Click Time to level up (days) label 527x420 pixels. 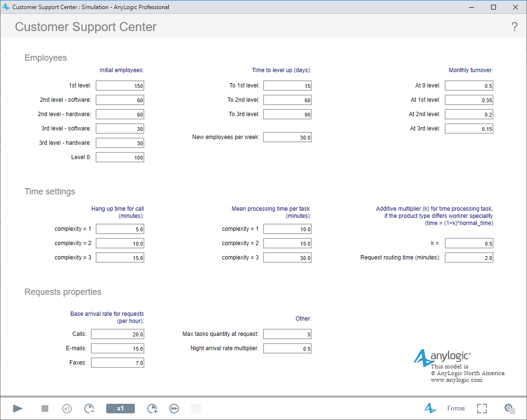tap(282, 70)
